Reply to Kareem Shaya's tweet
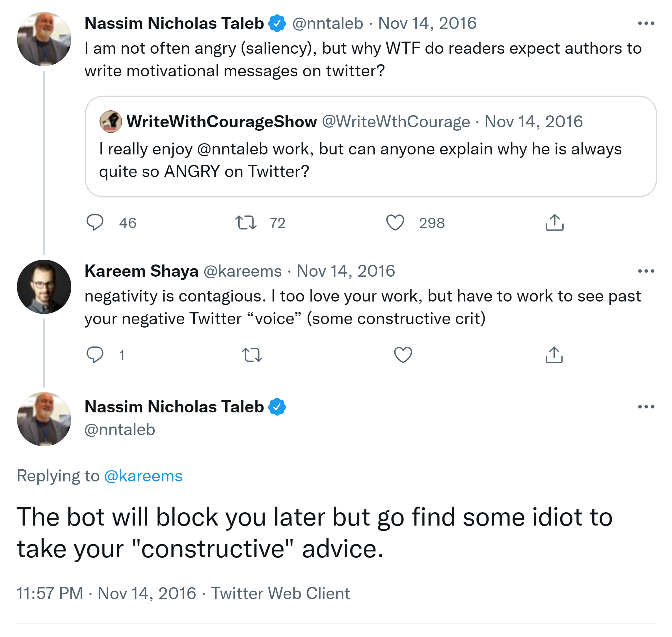Viewport: 672px width, 637px height. click(95, 355)
